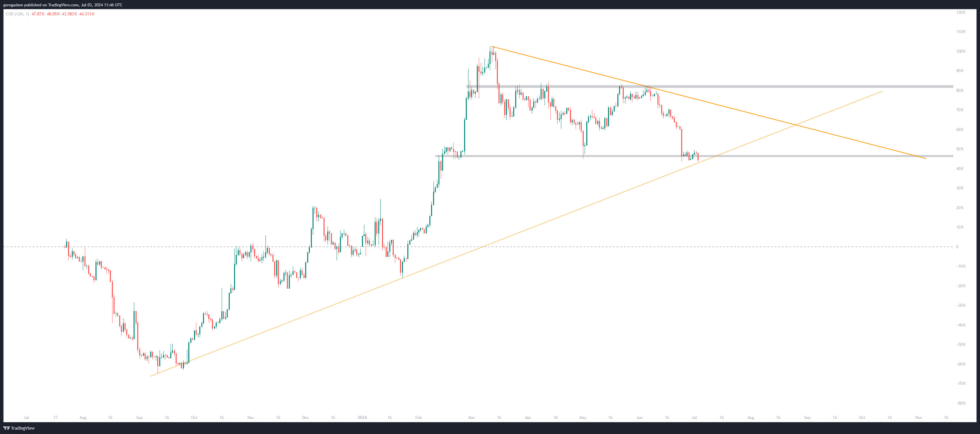Click the TradingView logo at bottom left
The width and height of the screenshot is (980, 434).
pos(19,428)
